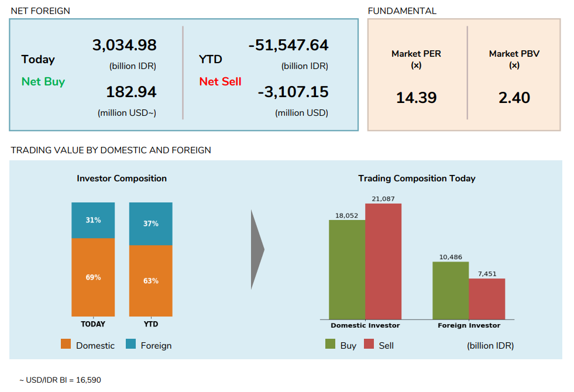
Task: Select the TODAY 31% foreign bar segment
Action: click(x=93, y=221)
